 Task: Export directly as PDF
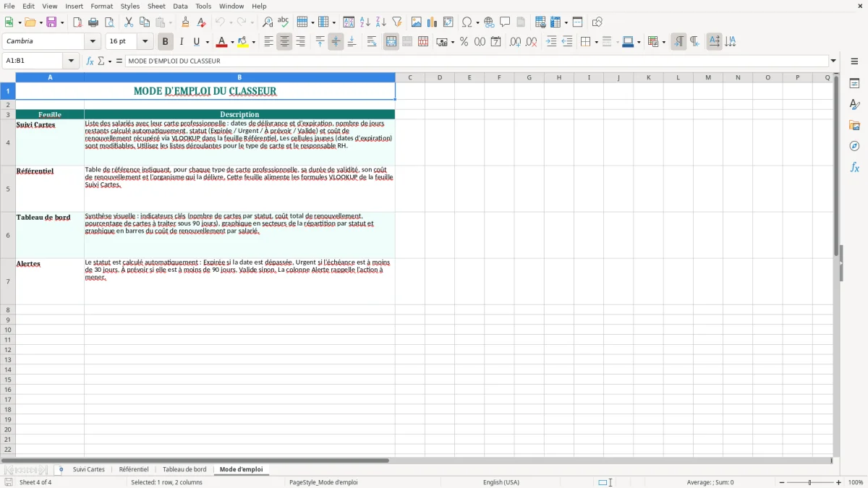(77, 22)
